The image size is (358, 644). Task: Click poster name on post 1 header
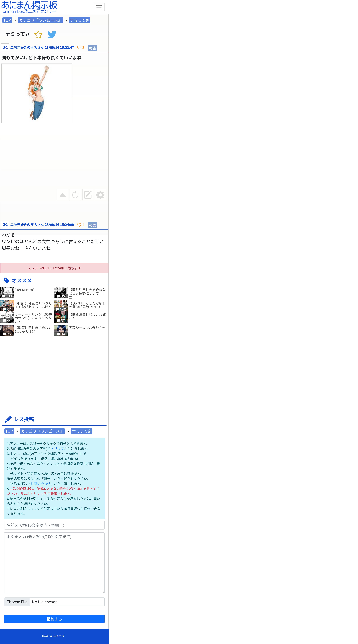(27, 48)
